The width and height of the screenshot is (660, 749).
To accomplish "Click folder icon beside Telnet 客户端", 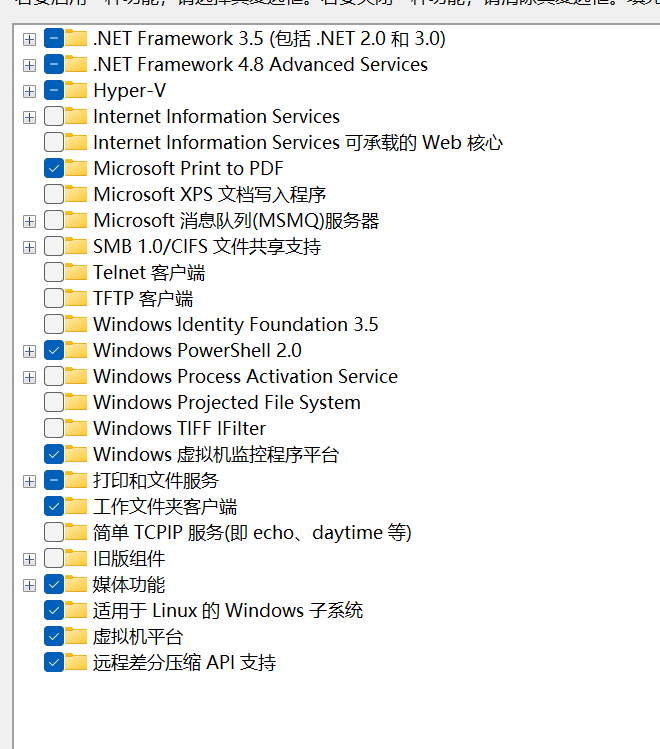I will coord(76,272).
